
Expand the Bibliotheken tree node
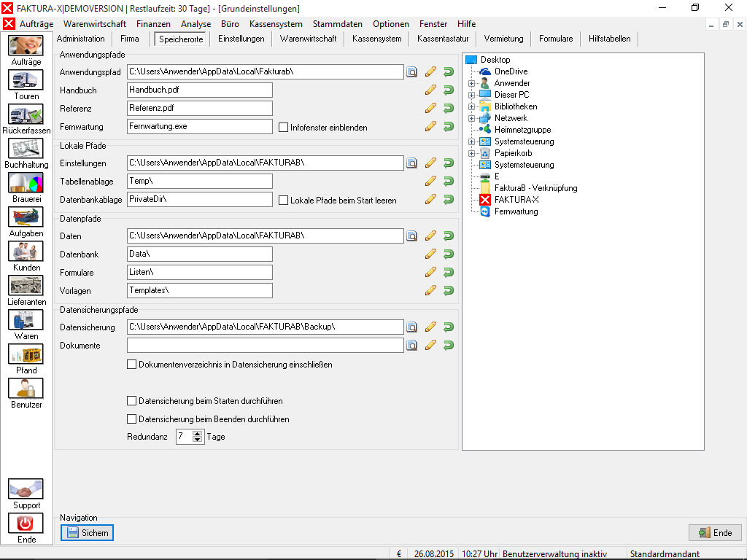pos(472,106)
